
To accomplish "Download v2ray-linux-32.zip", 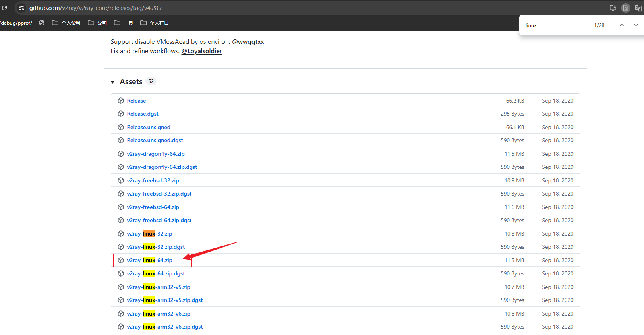I will (x=150, y=234).
